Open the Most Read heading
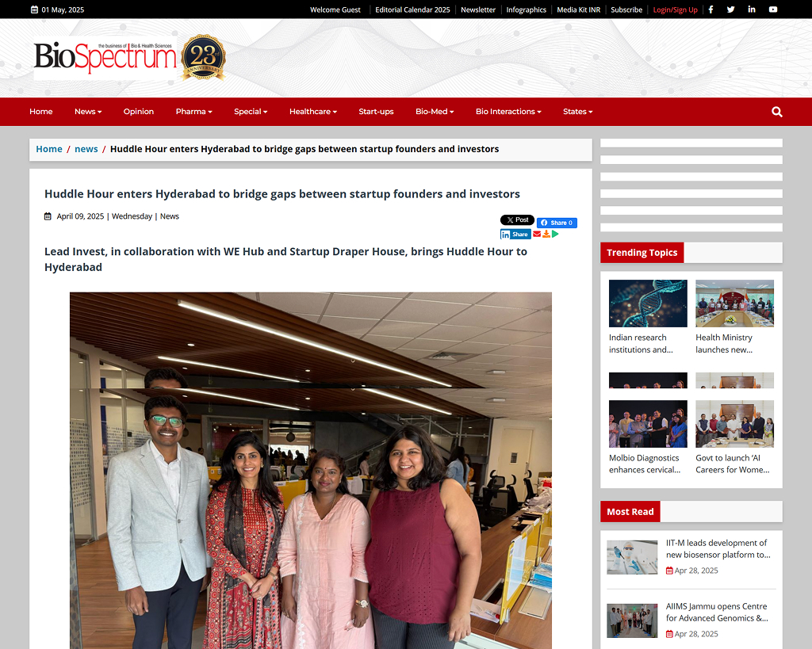Viewport: 812px width, 649px height. click(x=630, y=512)
